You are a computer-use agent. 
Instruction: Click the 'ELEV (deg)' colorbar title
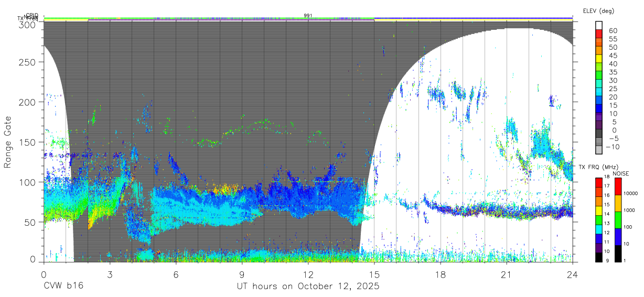[599, 10]
